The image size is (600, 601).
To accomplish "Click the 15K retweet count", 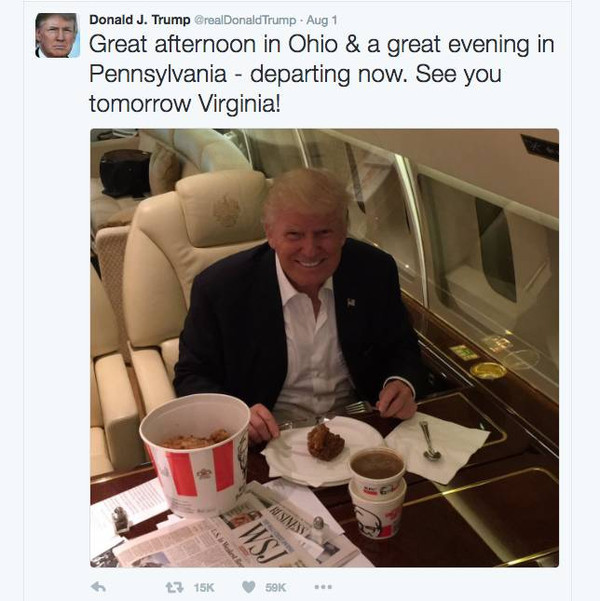I will (204, 587).
